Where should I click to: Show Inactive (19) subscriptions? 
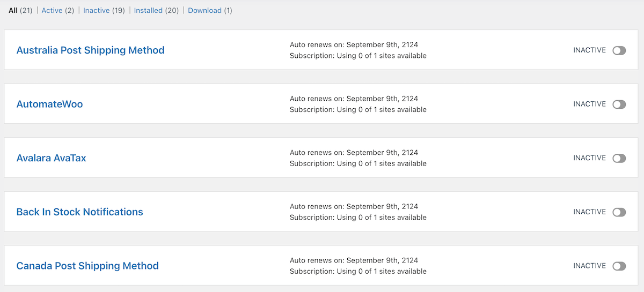click(105, 10)
